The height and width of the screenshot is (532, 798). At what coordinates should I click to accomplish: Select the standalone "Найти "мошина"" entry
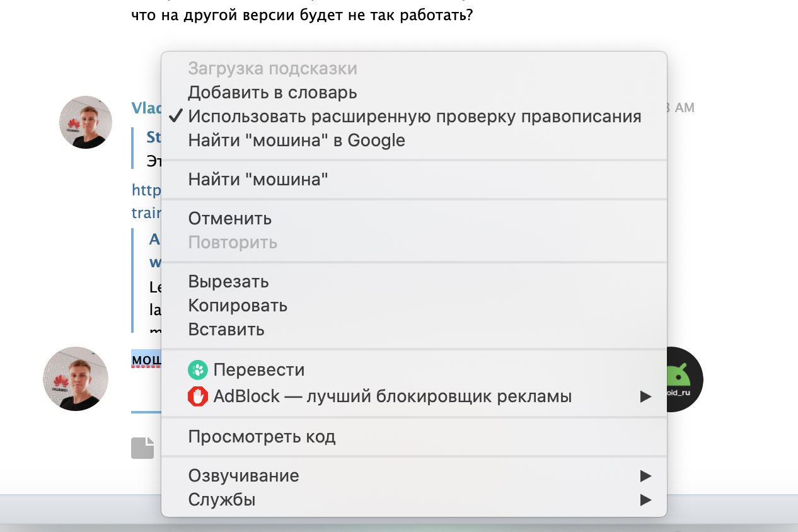pyautogui.click(x=258, y=180)
